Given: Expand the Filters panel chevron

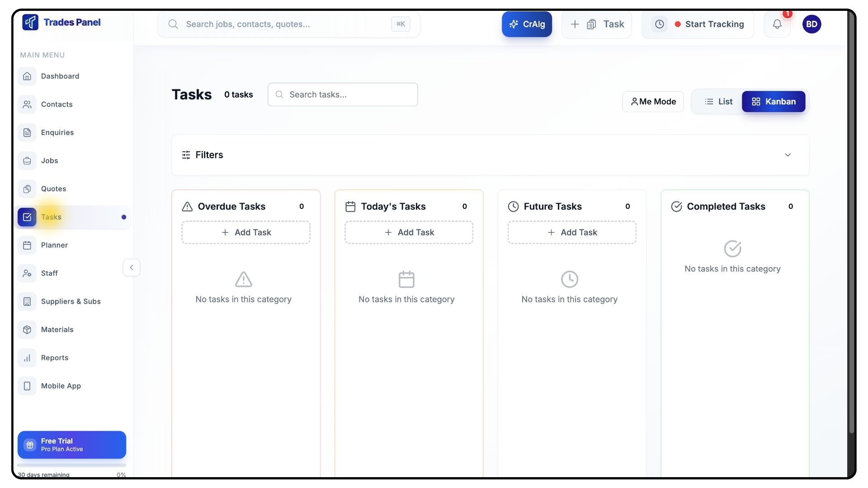Looking at the screenshot, I should pyautogui.click(x=788, y=155).
